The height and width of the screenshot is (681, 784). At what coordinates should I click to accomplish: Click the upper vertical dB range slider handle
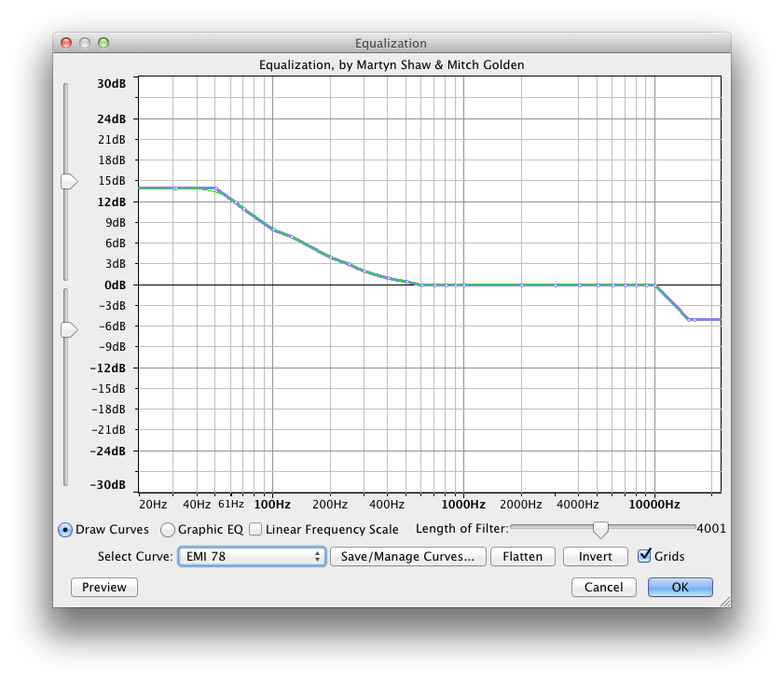[69, 182]
